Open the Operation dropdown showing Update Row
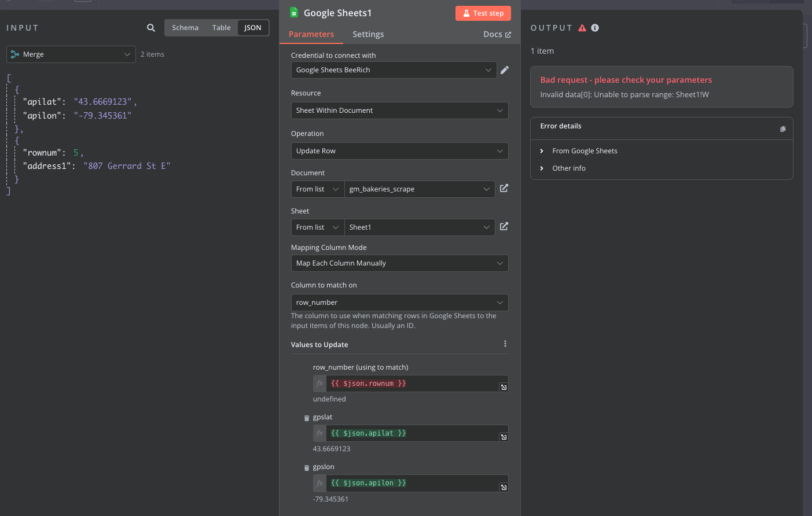The width and height of the screenshot is (812, 516). (399, 151)
